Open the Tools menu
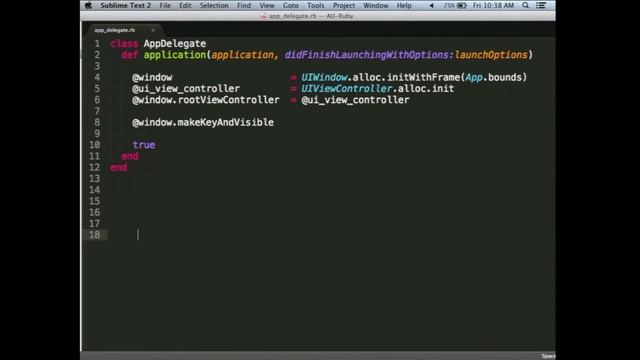This screenshot has height=360, width=640. coord(316,5)
